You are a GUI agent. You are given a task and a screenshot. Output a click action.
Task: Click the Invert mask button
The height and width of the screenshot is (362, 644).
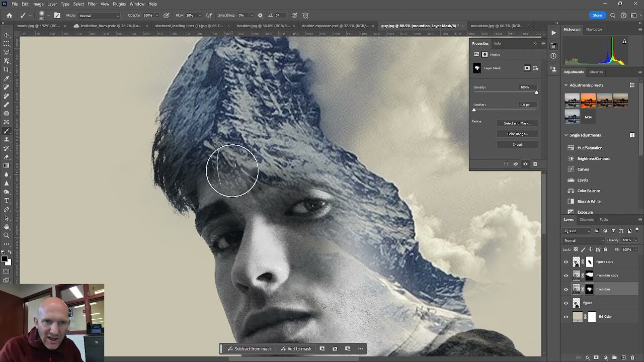(518, 144)
